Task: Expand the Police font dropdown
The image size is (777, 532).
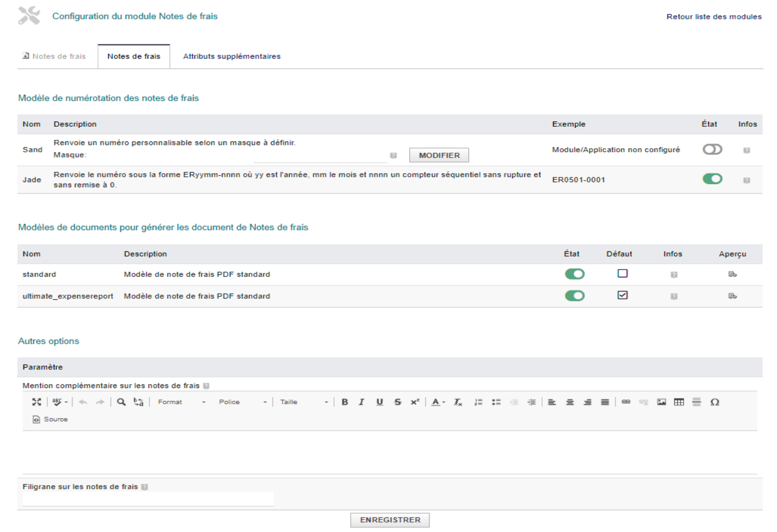Action: click(243, 402)
